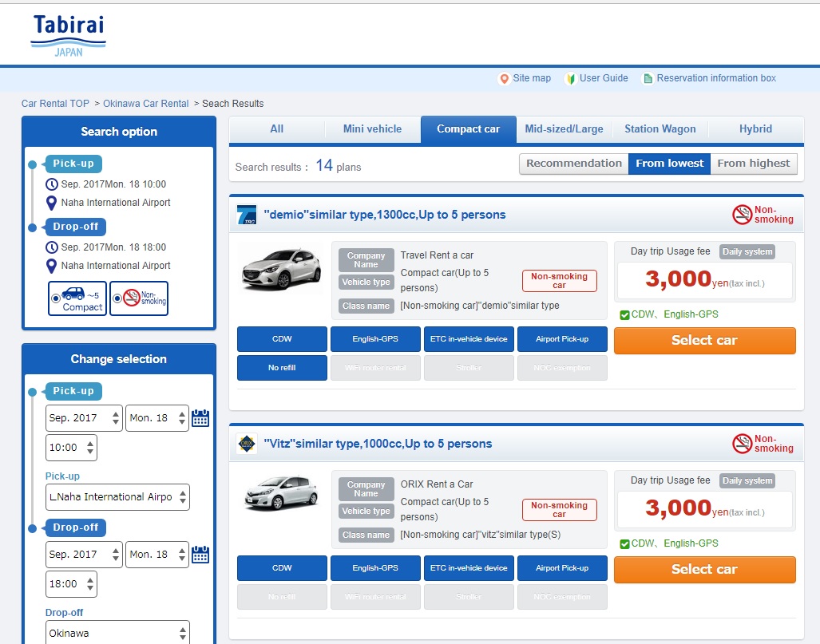The image size is (820, 644).
Task: Switch to the Hybrid tab
Action: (755, 129)
